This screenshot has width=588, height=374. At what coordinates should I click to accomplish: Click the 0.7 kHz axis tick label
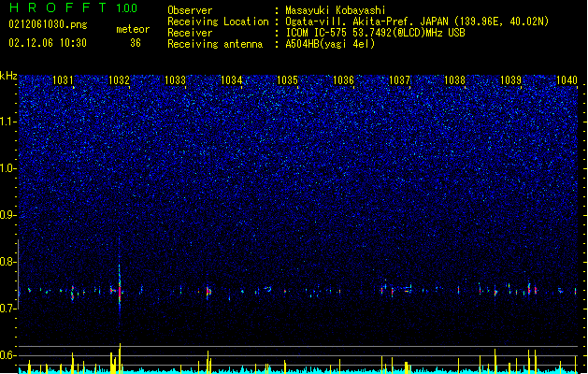click(x=8, y=309)
